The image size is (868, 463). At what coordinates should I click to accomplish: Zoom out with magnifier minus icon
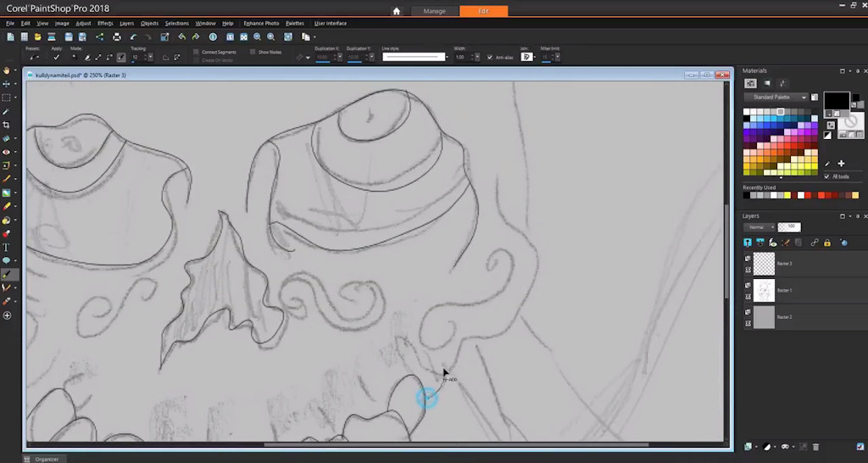click(258, 37)
